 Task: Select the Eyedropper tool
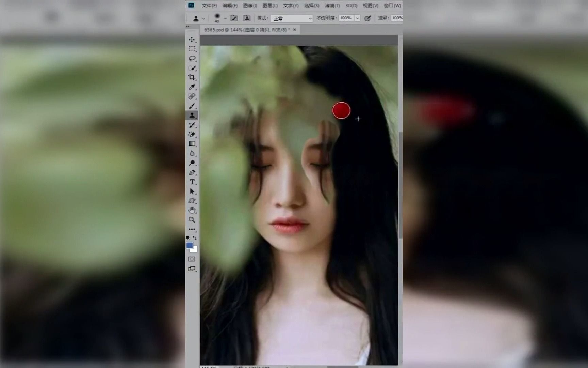(192, 87)
